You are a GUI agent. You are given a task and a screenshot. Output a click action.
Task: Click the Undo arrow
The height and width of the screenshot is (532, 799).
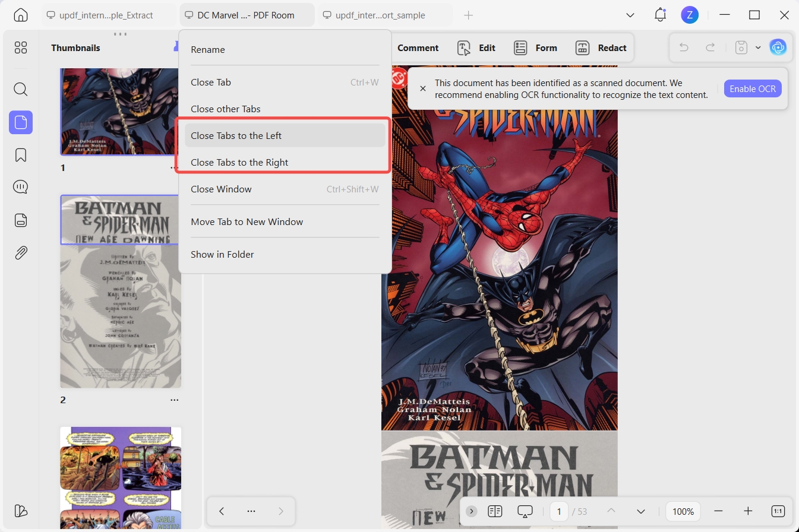click(684, 47)
